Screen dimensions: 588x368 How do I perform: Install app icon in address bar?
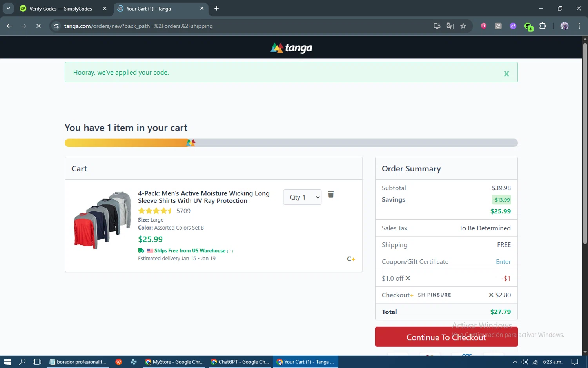[437, 26]
